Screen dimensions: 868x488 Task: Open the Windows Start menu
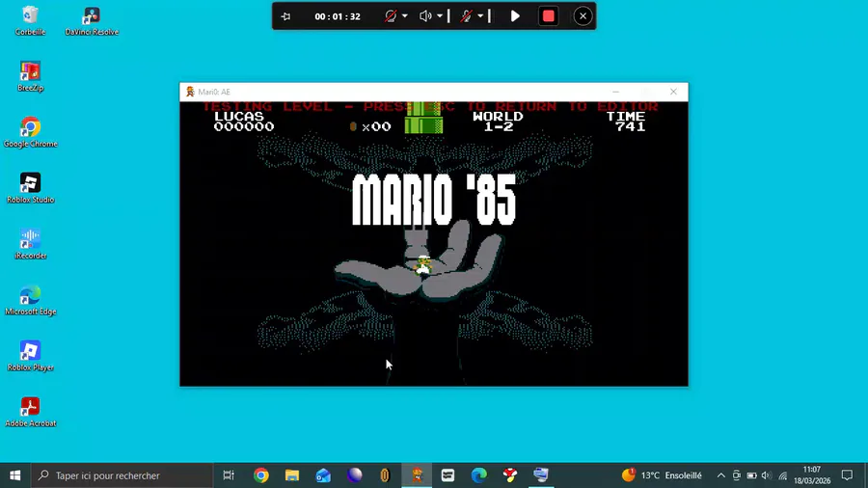[x=14, y=475]
